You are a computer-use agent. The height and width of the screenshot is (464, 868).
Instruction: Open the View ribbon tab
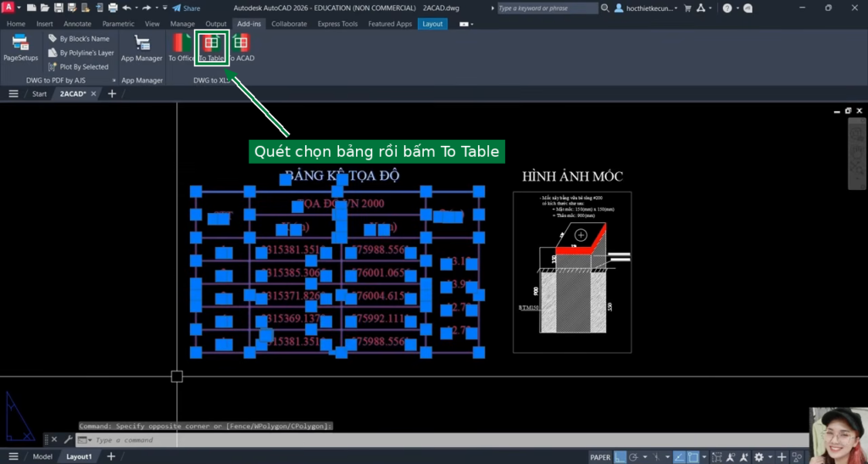153,24
